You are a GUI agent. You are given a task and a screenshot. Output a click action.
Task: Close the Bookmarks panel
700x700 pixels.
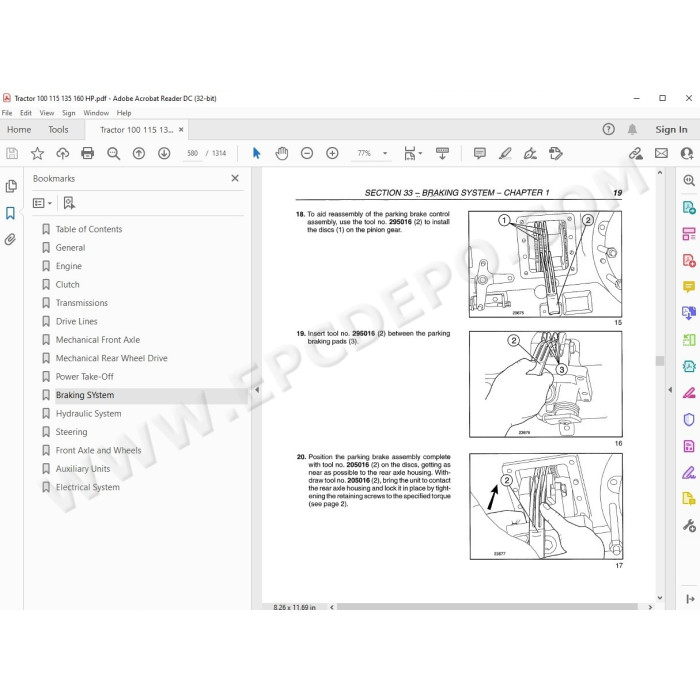click(235, 178)
